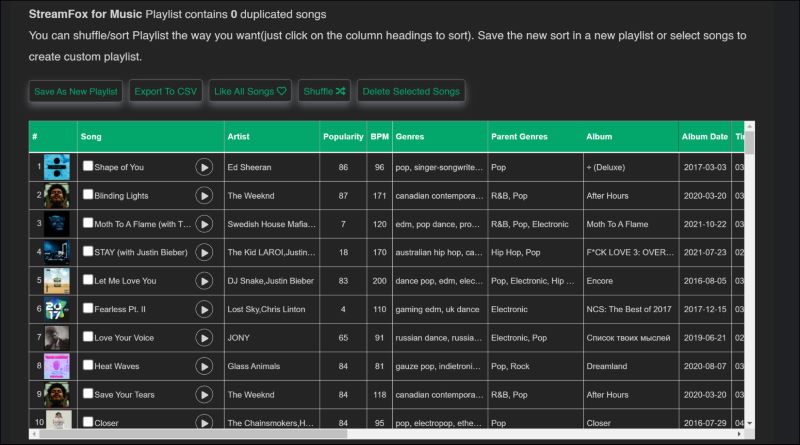Sort table by Album Date column

(x=705, y=137)
